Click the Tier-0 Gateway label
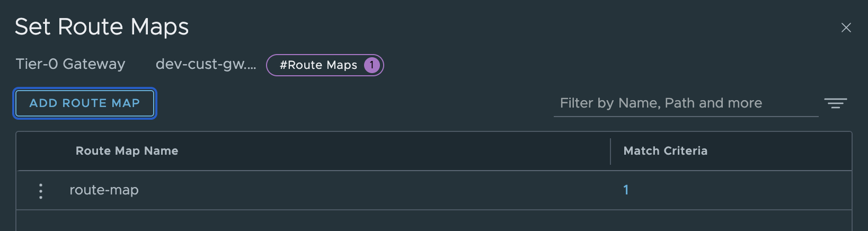Screen dimensions: 868x231 pyautogui.click(x=70, y=65)
